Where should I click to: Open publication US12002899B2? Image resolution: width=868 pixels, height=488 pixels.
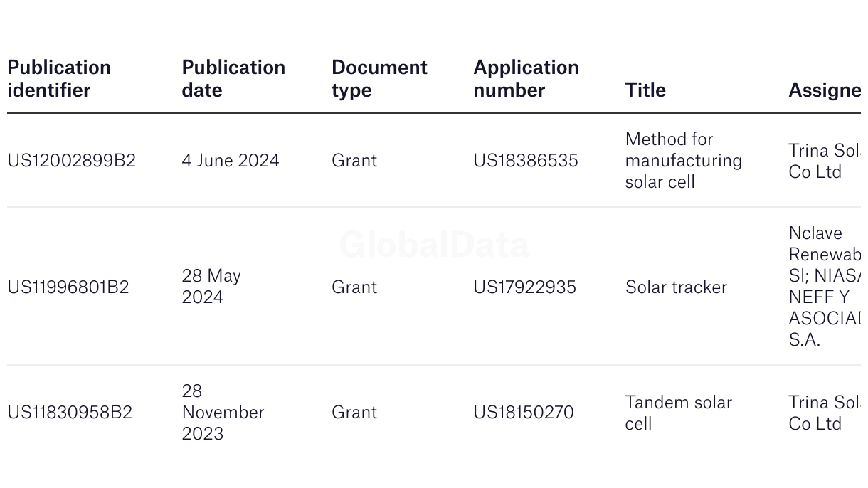(71, 161)
